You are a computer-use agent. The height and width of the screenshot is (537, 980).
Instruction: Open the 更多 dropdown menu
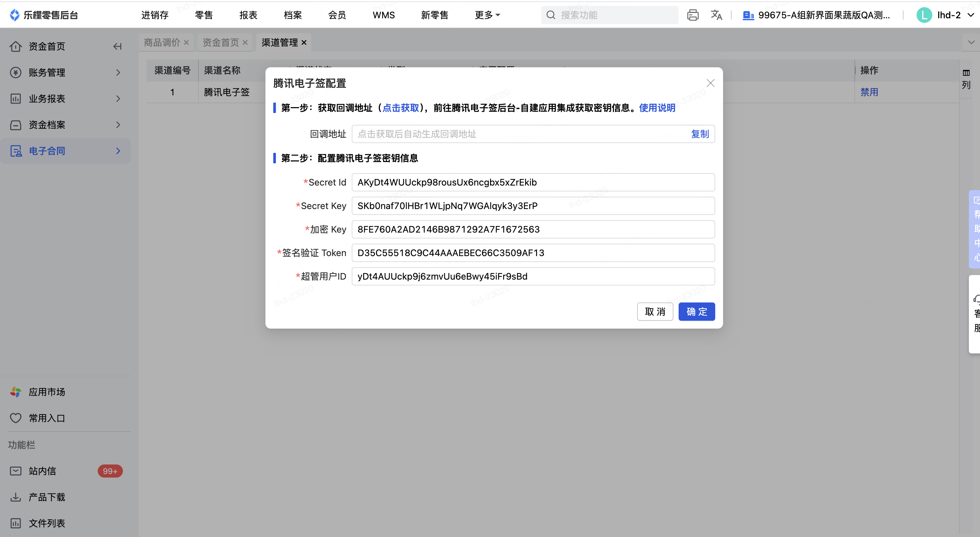pyautogui.click(x=487, y=15)
